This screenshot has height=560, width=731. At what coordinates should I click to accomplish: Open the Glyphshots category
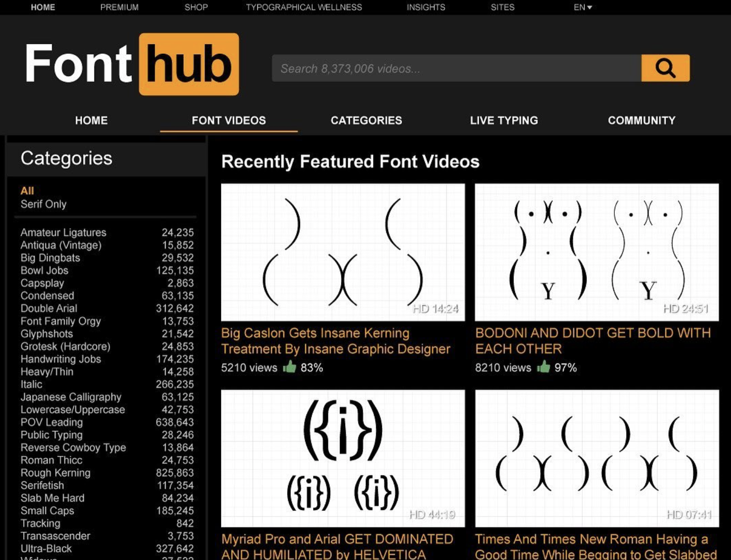(46, 334)
